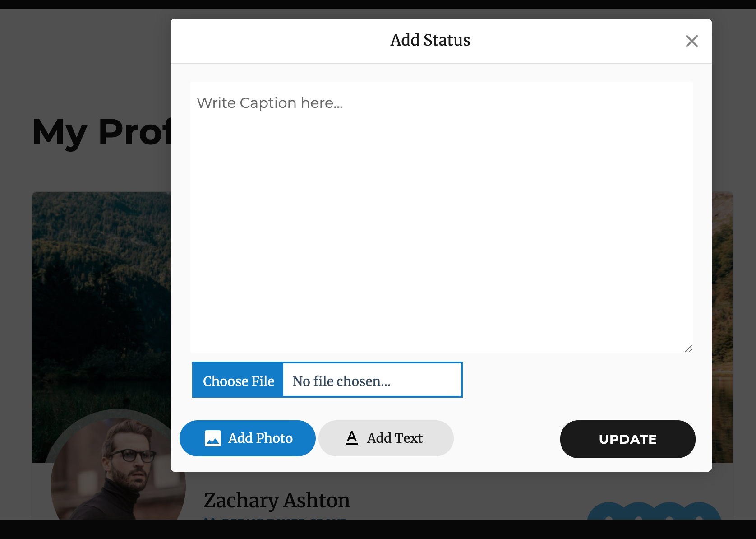Focus the Write Caption text area
The width and height of the screenshot is (756, 539).
tap(441, 217)
